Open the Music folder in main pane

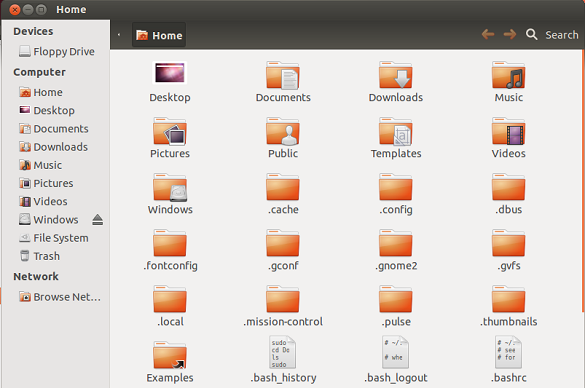(509, 75)
